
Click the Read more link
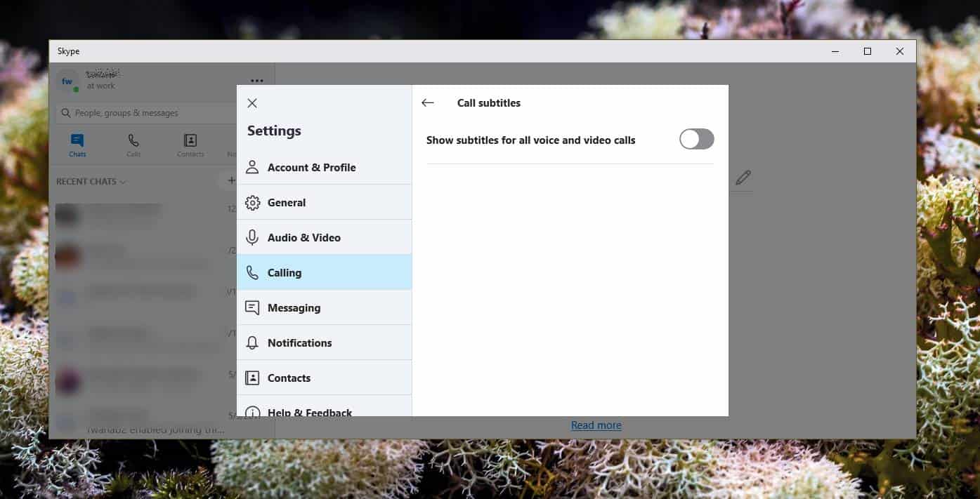point(596,425)
